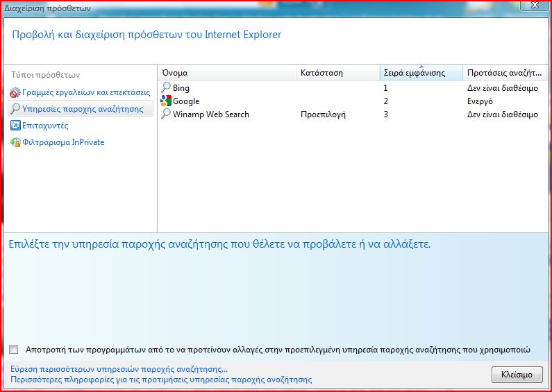Click the Κλείσιμο button
The image size is (552, 392).
pyautogui.click(x=517, y=375)
